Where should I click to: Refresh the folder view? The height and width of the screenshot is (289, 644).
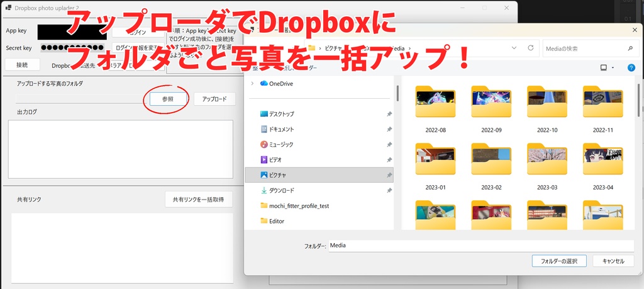pyautogui.click(x=530, y=48)
